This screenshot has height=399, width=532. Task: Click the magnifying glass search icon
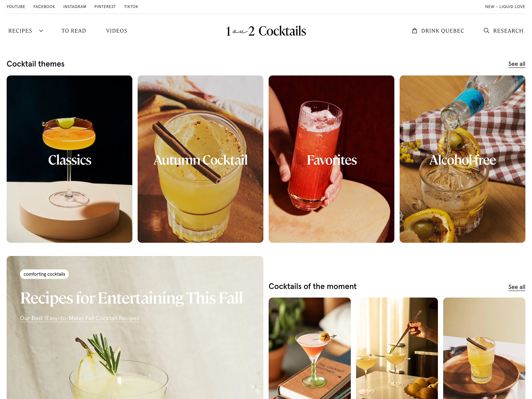486,31
